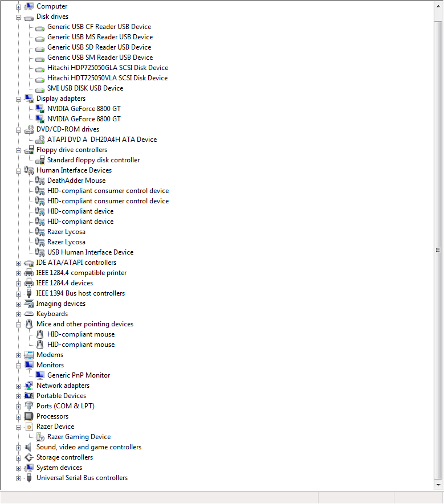The width and height of the screenshot is (444, 504).
Task: Collapse the Monitors node
Action: 18,366
